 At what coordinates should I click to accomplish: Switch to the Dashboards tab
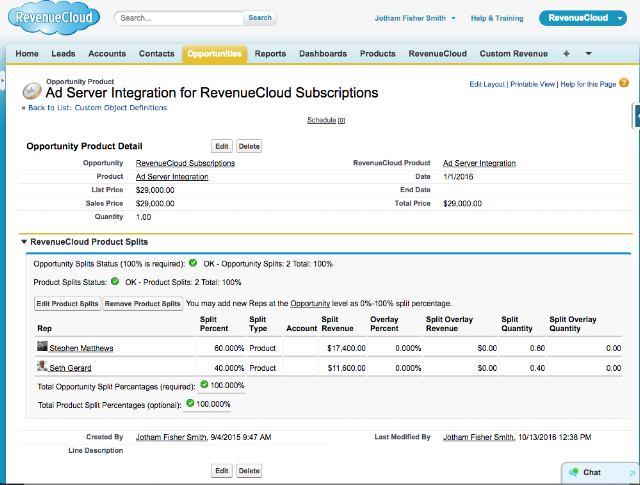pyautogui.click(x=323, y=54)
